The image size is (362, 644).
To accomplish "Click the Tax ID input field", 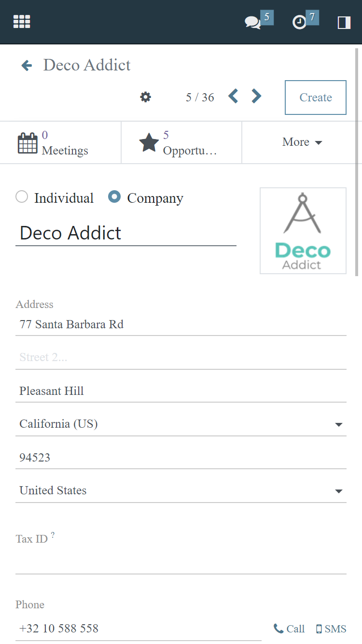I will (x=181, y=563).
